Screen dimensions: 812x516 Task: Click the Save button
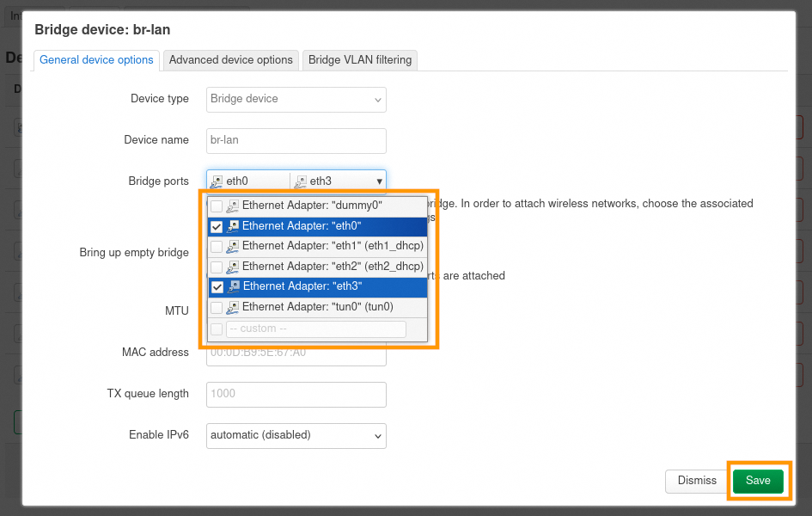point(758,481)
